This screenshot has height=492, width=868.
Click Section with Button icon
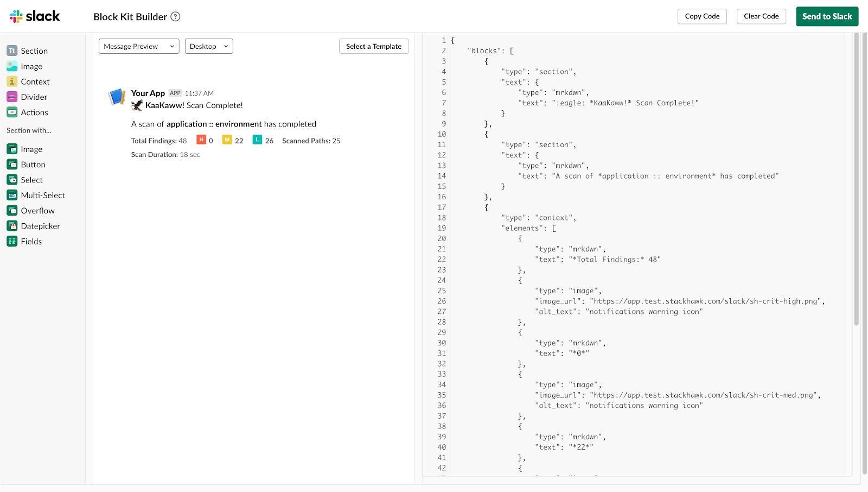(12, 165)
